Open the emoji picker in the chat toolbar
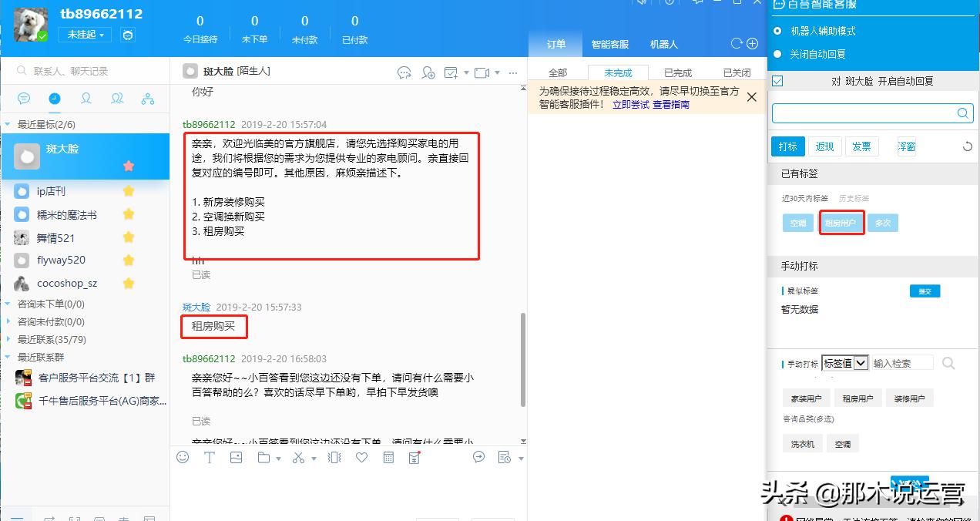The width and height of the screenshot is (980, 521). tap(182, 457)
